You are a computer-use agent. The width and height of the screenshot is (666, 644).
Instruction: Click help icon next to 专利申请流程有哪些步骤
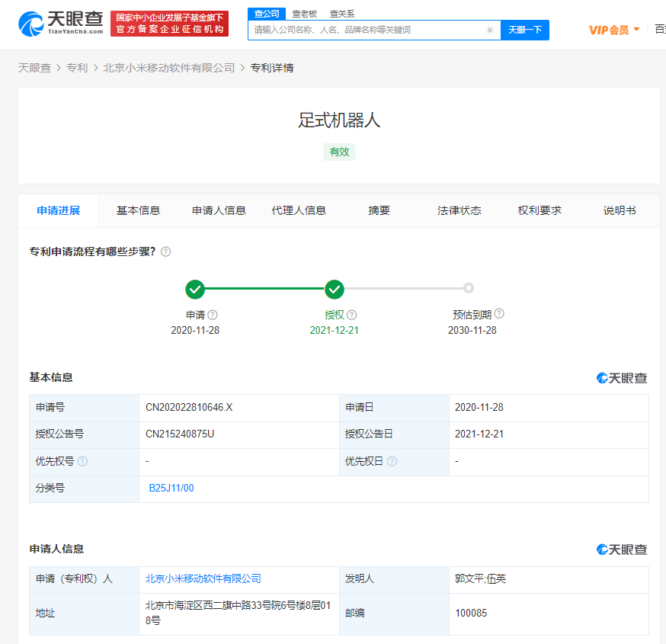[166, 252]
